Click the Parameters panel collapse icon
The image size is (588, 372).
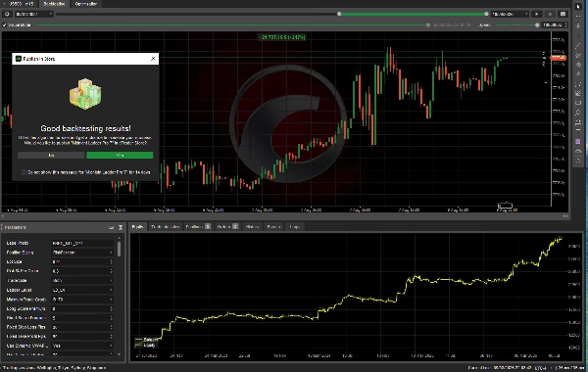click(x=121, y=227)
